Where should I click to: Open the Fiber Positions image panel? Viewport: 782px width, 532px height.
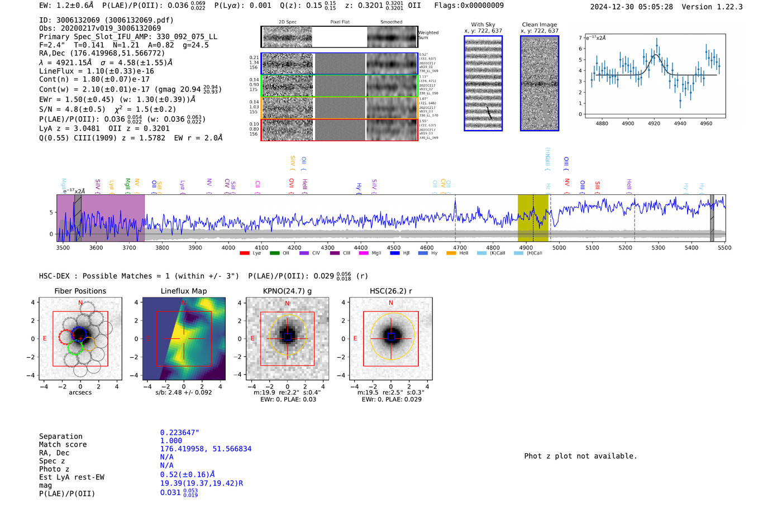(x=80, y=338)
